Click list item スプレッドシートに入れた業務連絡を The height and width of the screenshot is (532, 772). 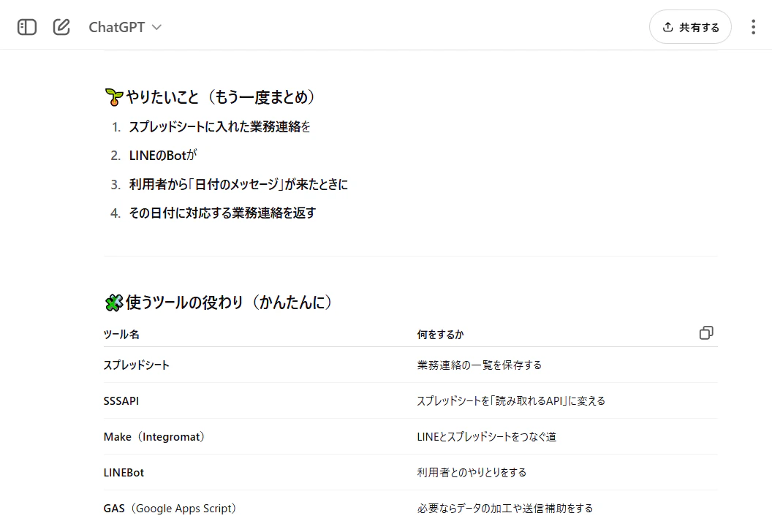coord(219,126)
